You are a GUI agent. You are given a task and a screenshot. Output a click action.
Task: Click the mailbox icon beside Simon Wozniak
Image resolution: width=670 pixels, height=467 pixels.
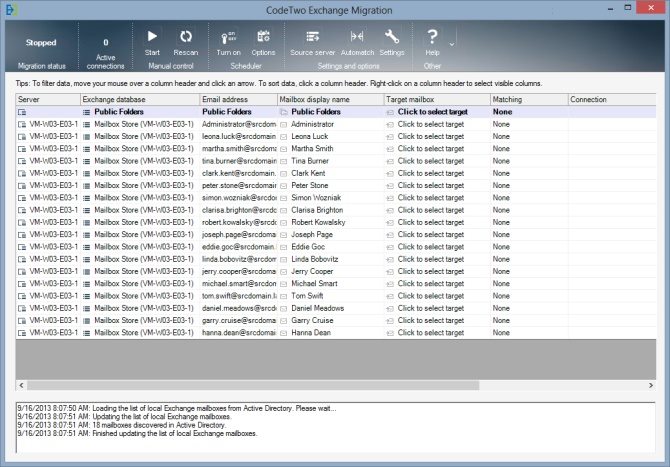284,198
